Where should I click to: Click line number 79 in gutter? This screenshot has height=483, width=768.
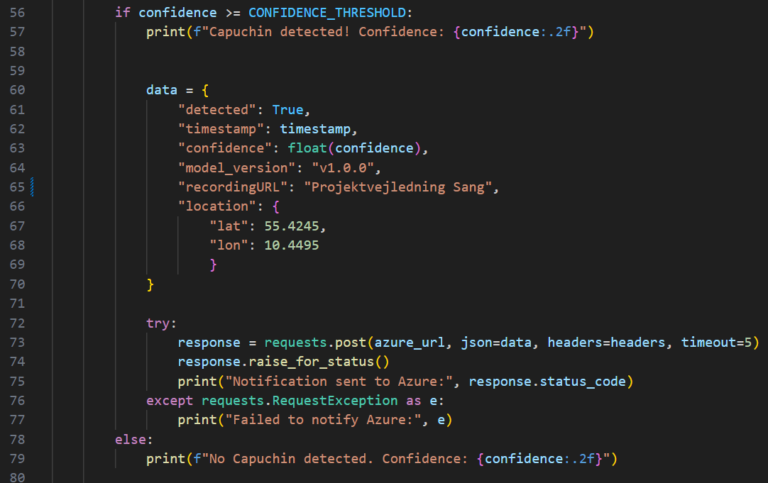(x=17, y=459)
